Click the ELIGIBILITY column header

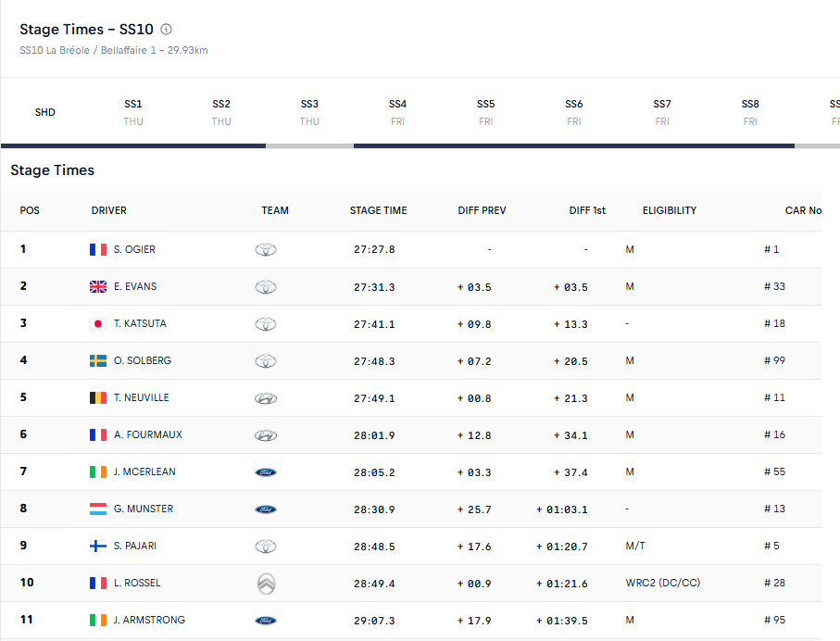click(669, 211)
